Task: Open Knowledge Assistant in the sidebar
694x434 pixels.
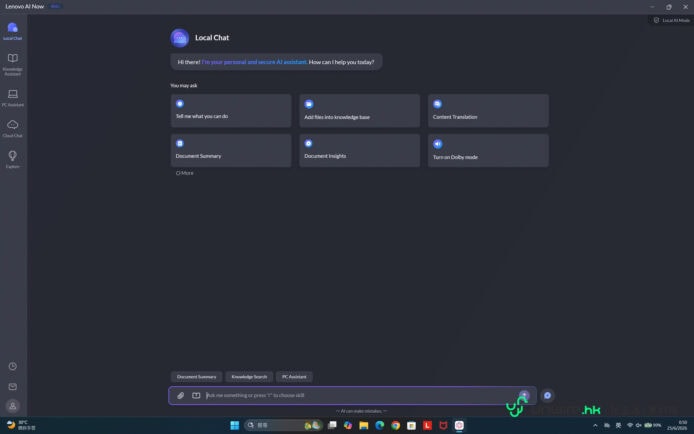Action: (12, 65)
